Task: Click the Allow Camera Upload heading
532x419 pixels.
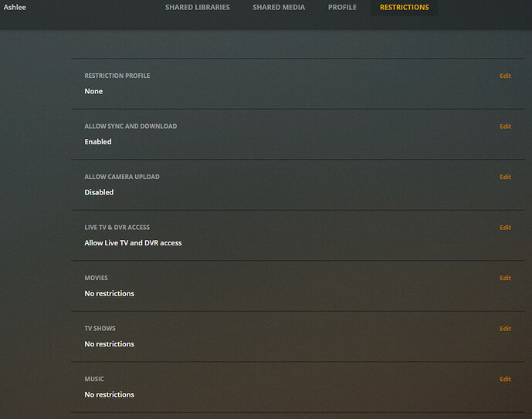Action: pos(122,177)
